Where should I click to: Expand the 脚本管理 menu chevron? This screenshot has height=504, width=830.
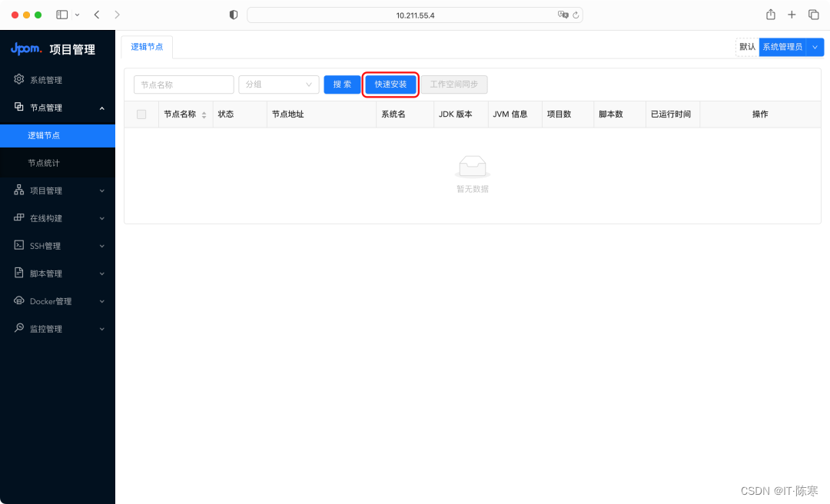point(102,274)
